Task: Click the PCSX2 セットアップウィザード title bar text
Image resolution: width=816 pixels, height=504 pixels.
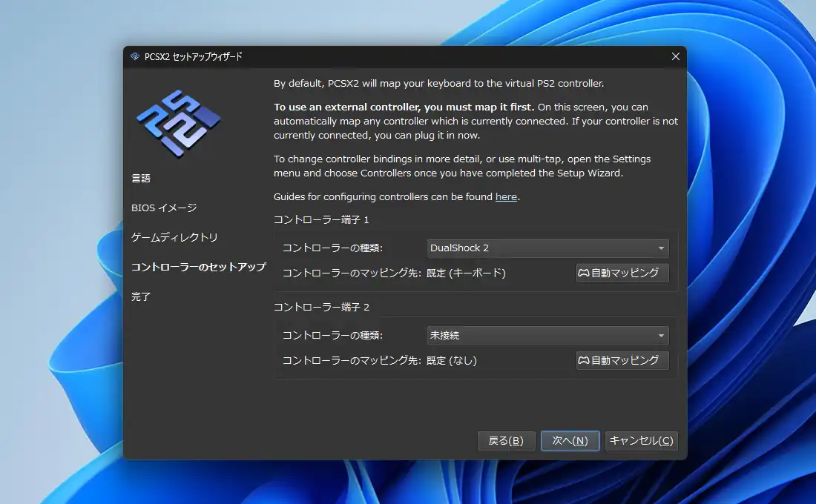Action: point(193,56)
